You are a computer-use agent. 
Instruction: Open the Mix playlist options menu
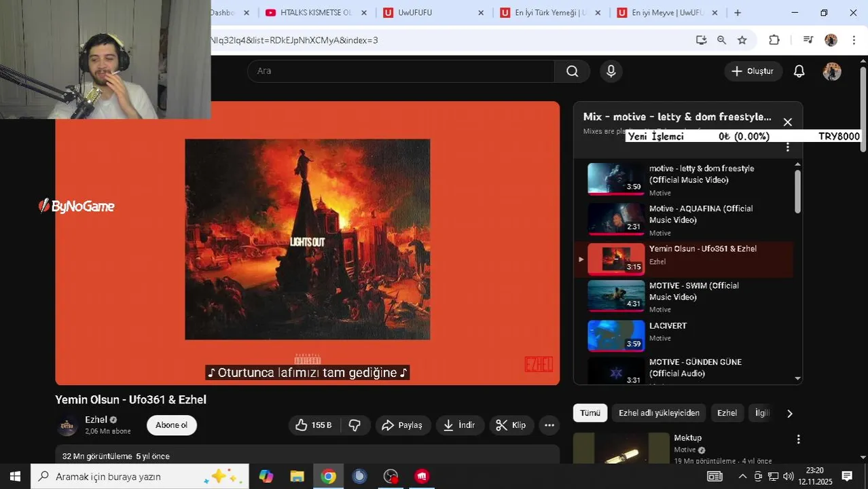tap(788, 147)
